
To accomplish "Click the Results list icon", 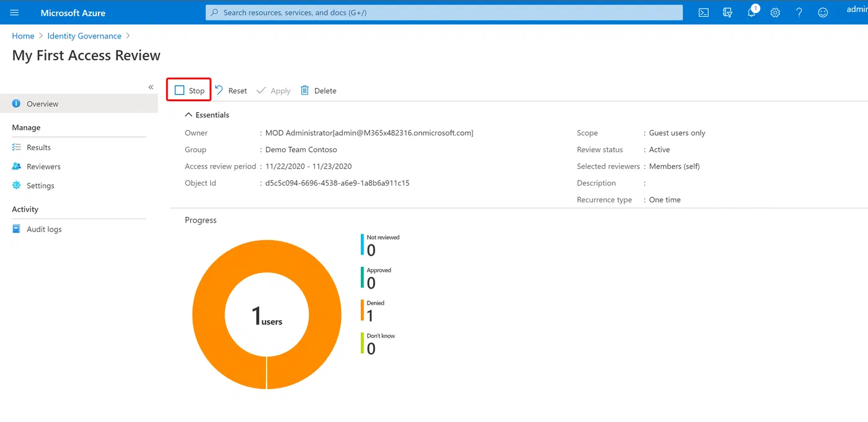I will [x=16, y=147].
